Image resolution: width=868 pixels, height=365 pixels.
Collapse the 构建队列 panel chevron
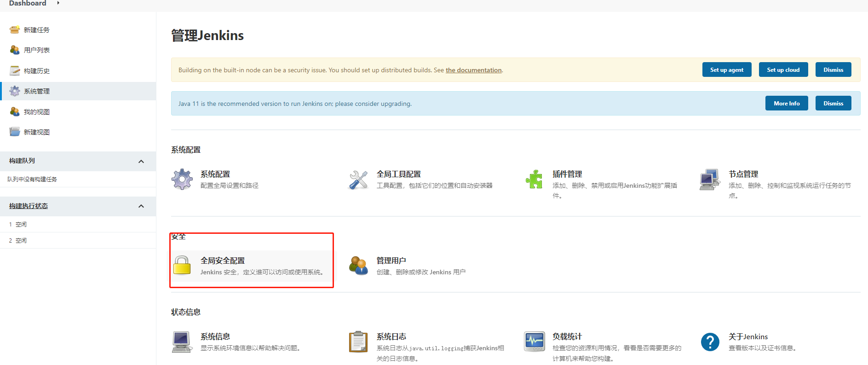coord(141,161)
